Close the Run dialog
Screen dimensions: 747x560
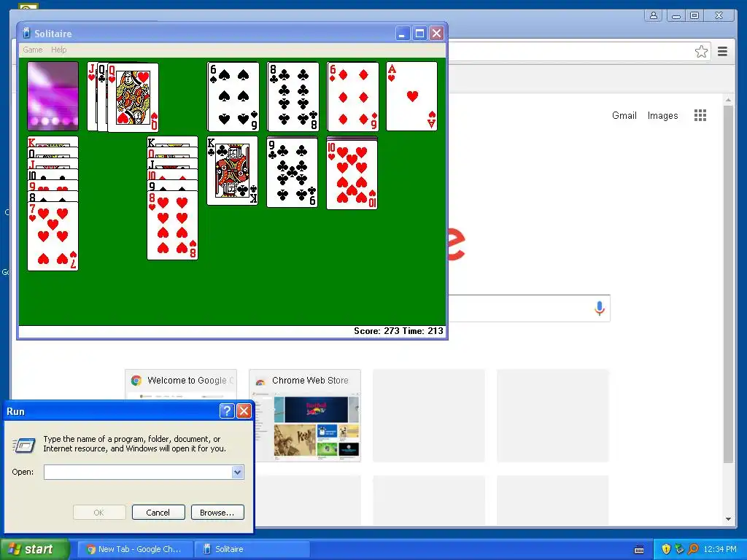click(x=244, y=411)
